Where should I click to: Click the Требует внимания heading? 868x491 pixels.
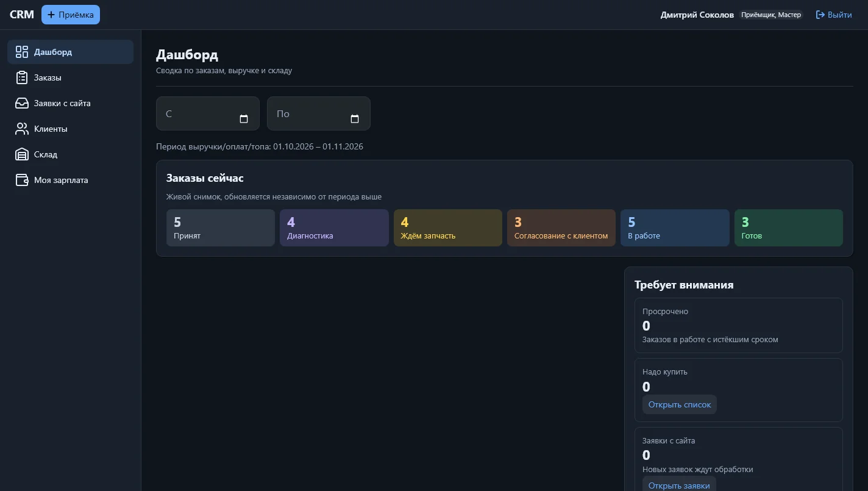(x=684, y=285)
